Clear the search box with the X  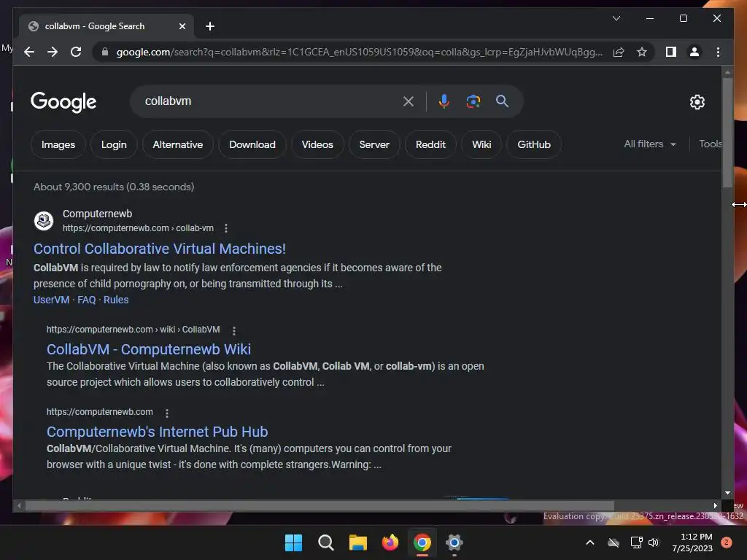409,101
